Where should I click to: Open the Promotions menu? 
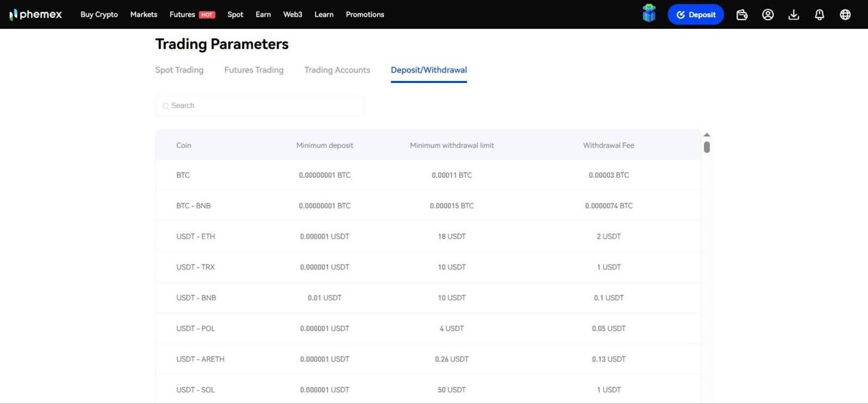[365, 15]
